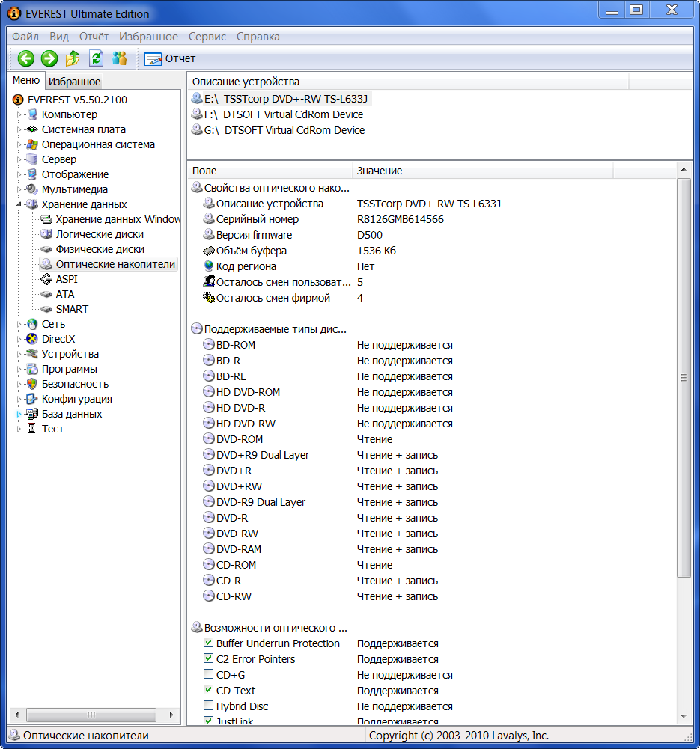This screenshot has height=749, width=700.
Task: Open the SMART tree item
Action: point(72,309)
